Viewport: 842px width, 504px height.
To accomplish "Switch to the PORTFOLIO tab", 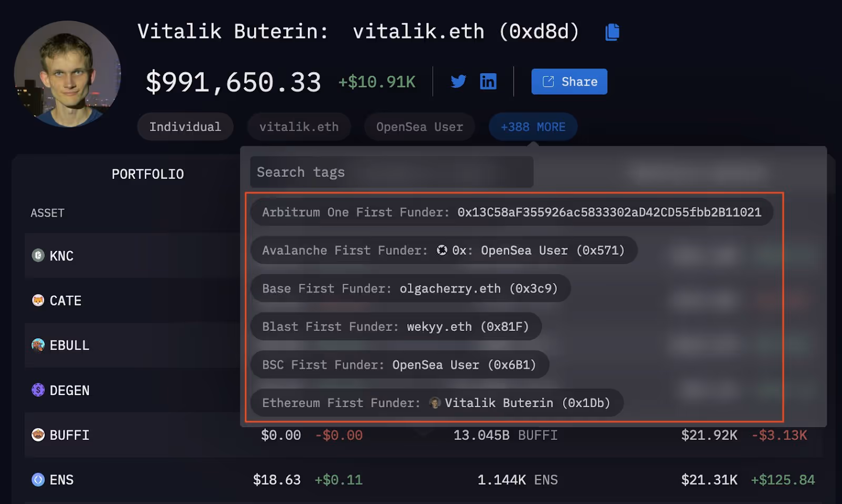I will click(148, 174).
